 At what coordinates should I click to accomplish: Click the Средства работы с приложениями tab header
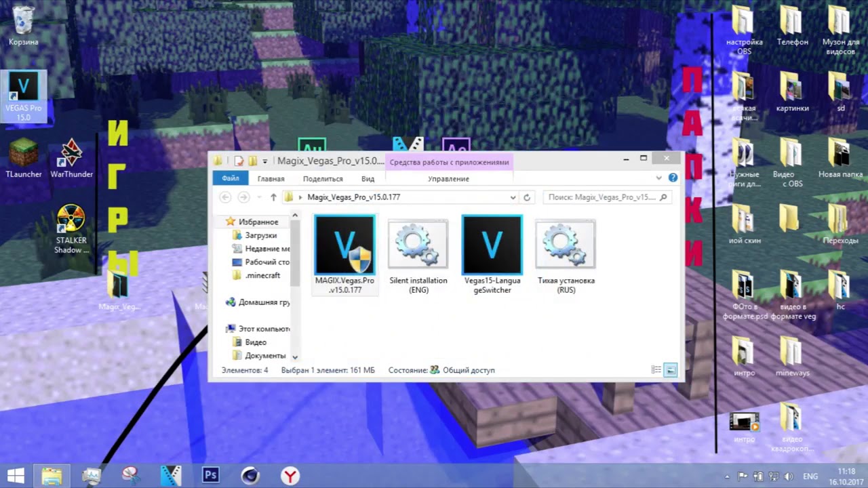pyautogui.click(x=449, y=162)
